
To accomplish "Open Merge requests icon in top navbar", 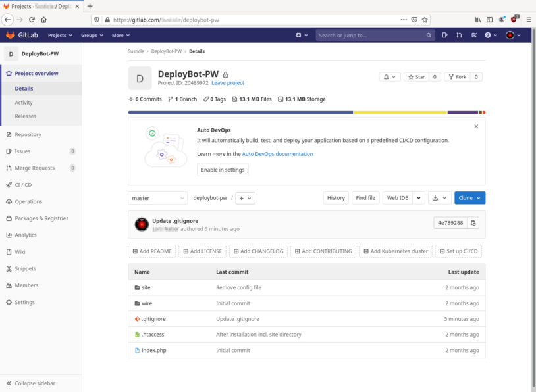I will pos(460,35).
